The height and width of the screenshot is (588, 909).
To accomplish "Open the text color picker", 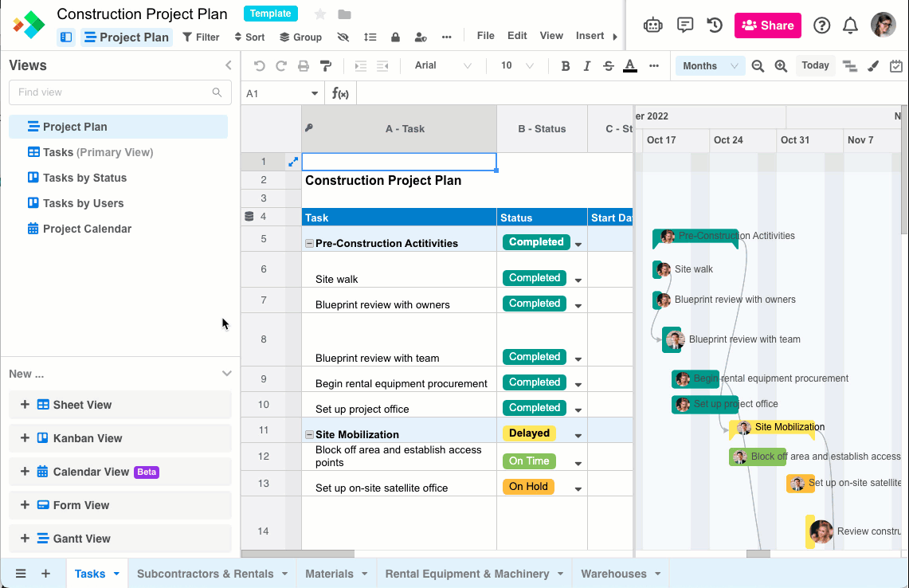I will (629, 66).
